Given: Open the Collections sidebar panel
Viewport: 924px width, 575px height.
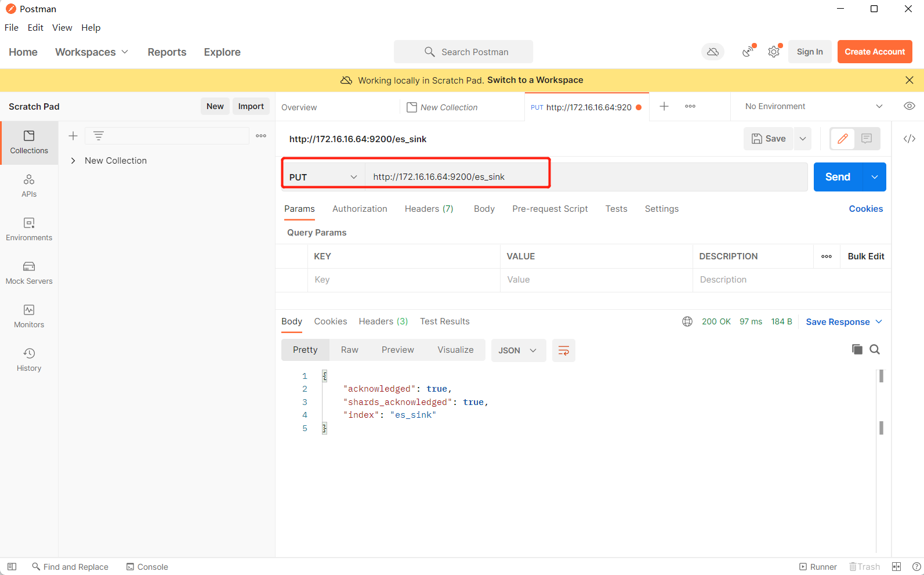Looking at the screenshot, I should coord(29,143).
